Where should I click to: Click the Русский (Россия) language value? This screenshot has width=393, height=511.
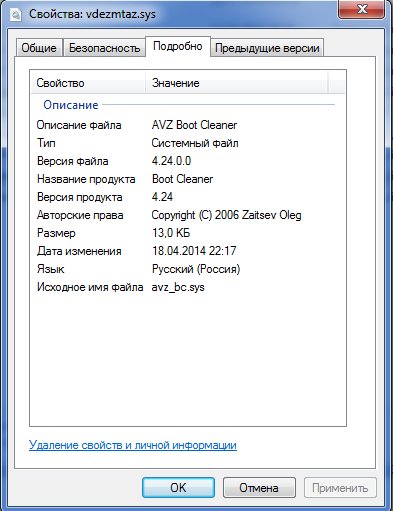[x=196, y=269]
